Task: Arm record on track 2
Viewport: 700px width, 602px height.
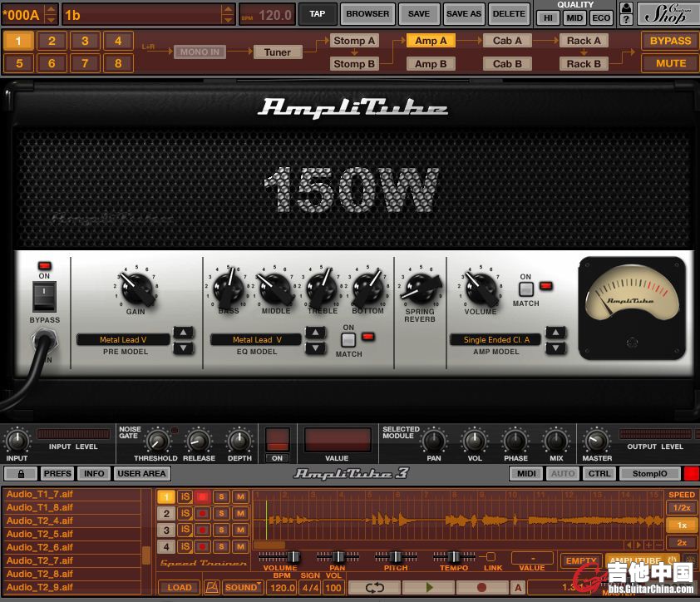Action: (202, 514)
